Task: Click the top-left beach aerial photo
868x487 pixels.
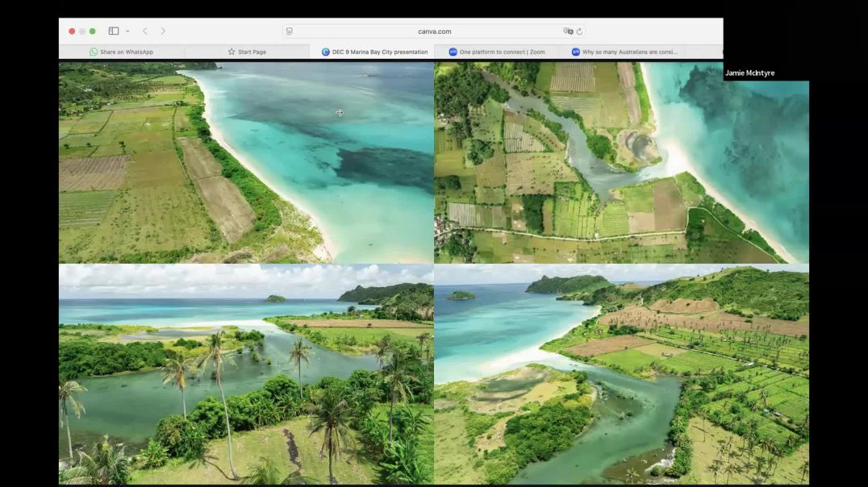Action: (x=246, y=163)
